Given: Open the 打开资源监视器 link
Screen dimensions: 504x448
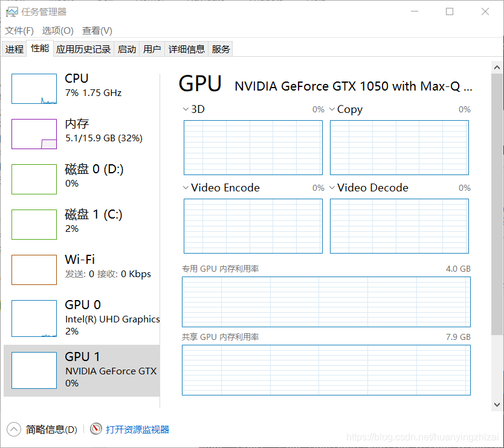Looking at the screenshot, I should [x=137, y=429].
